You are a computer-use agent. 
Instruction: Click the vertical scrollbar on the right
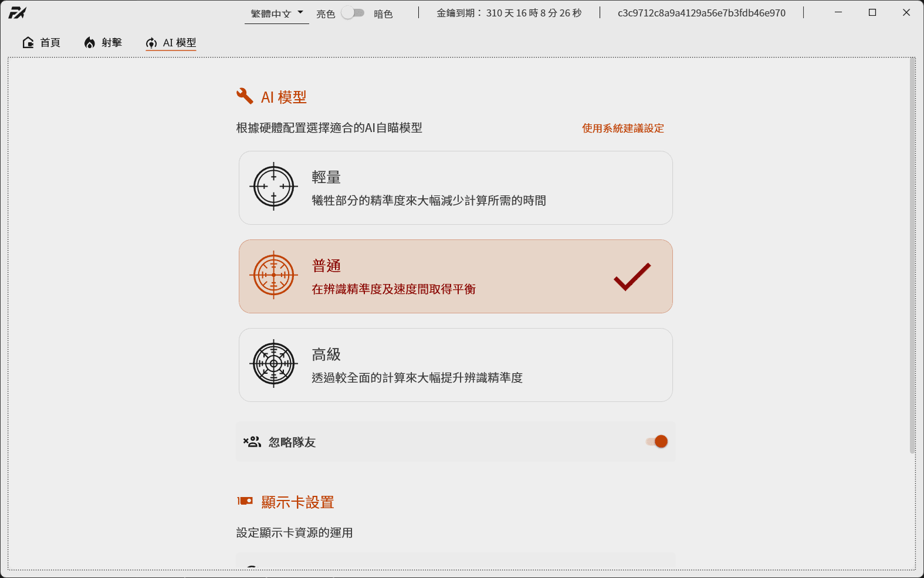point(912,255)
